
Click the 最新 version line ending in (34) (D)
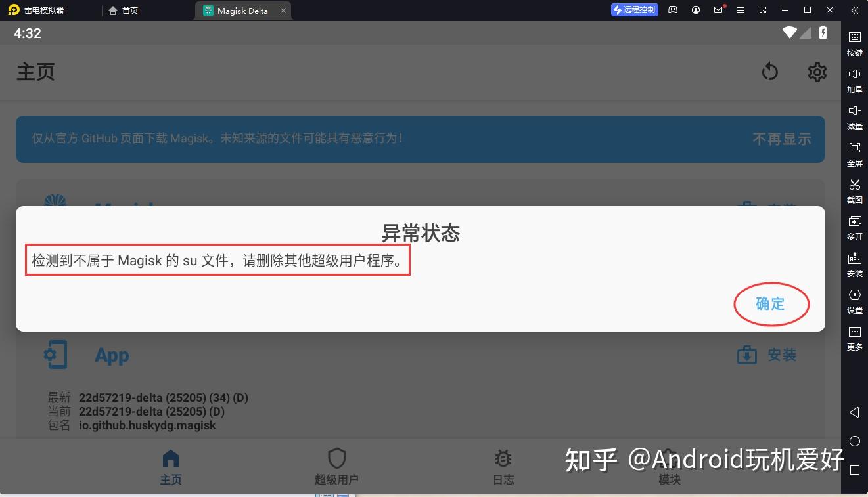click(x=148, y=397)
